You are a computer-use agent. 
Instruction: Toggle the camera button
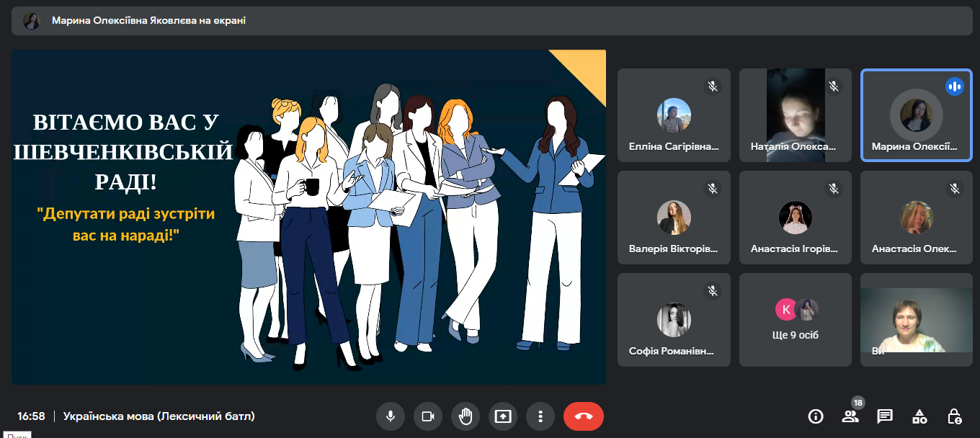pyautogui.click(x=427, y=416)
